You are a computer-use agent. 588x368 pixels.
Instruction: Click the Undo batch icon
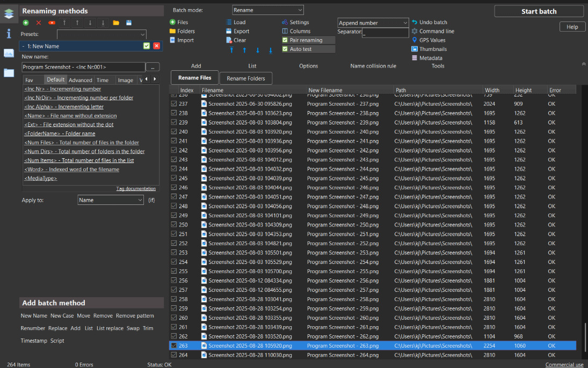(415, 23)
